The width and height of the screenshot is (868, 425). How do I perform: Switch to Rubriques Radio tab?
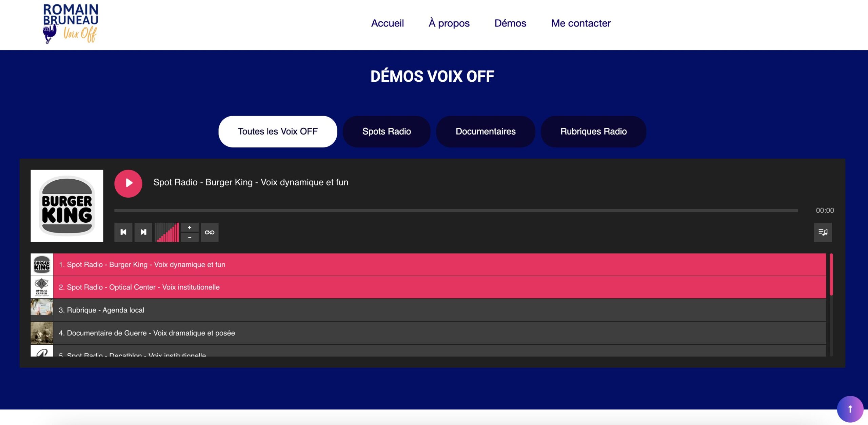tap(593, 131)
